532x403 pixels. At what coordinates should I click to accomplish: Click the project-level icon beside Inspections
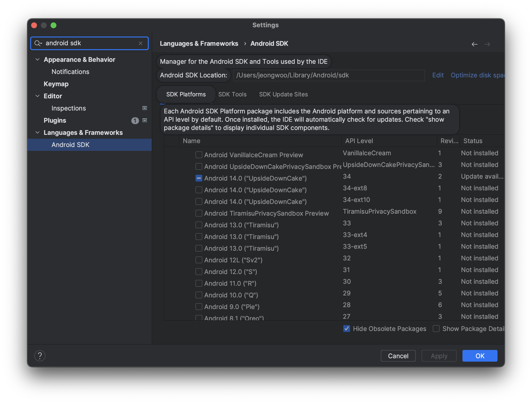point(145,108)
